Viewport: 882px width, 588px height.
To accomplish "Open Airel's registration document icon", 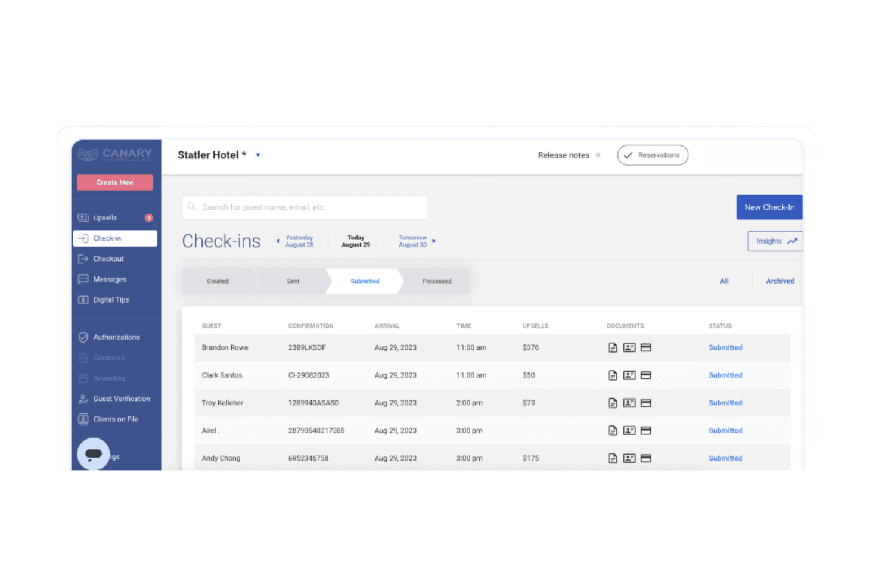I will (x=613, y=431).
